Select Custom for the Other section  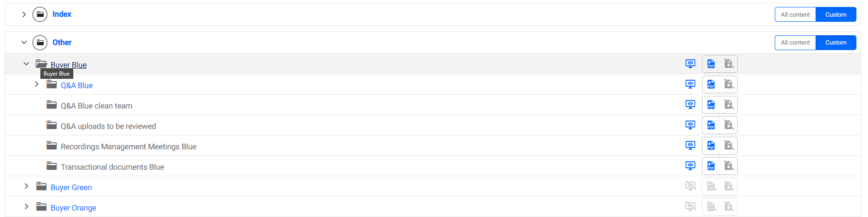pos(836,43)
